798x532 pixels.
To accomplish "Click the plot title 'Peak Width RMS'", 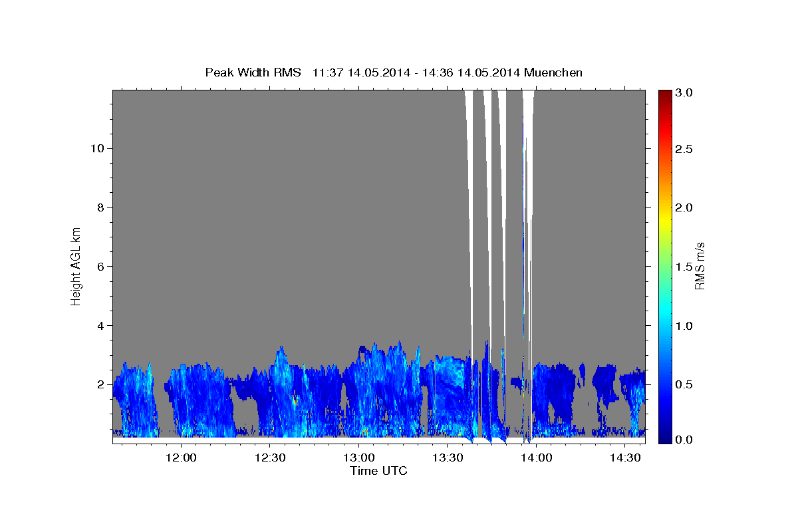I will [x=253, y=72].
